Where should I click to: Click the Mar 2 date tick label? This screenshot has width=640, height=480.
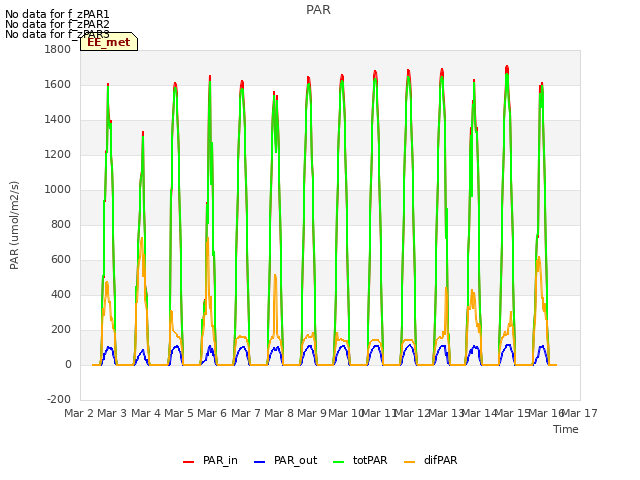pos(79,413)
